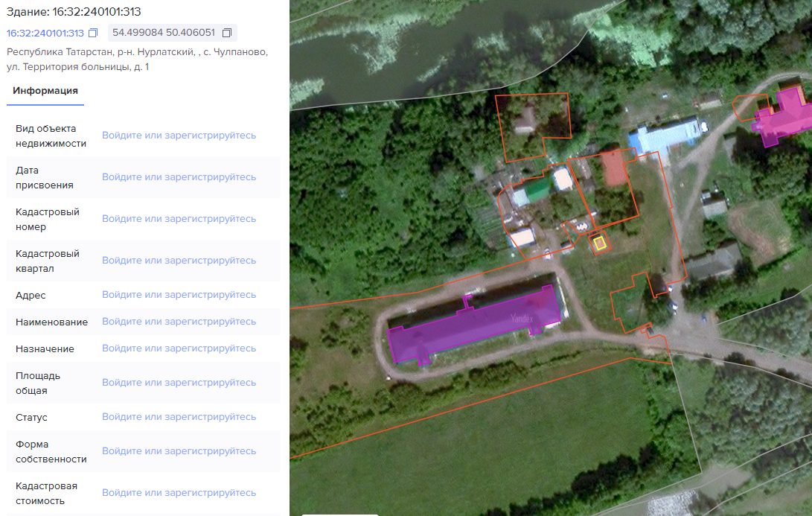
Task: Click the Назначение label
Action: tap(45, 349)
